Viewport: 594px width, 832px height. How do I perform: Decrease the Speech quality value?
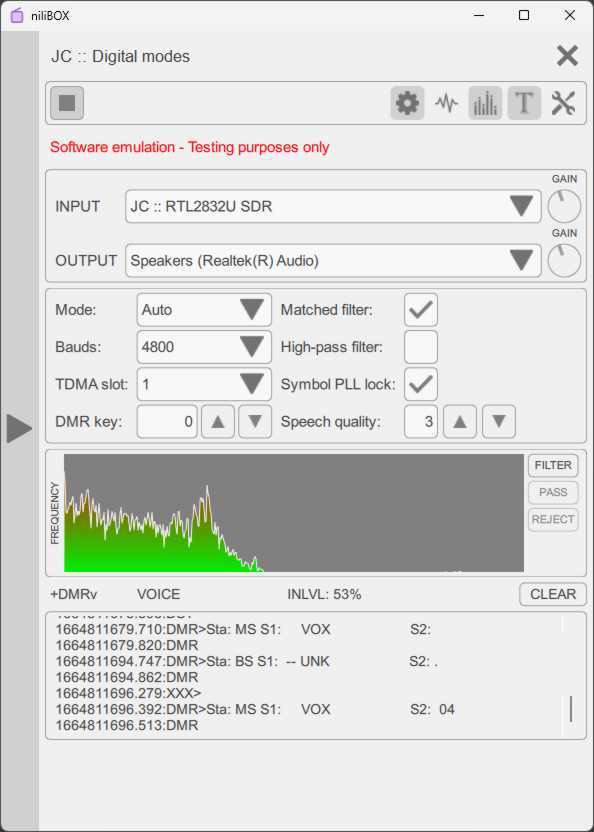coord(498,422)
